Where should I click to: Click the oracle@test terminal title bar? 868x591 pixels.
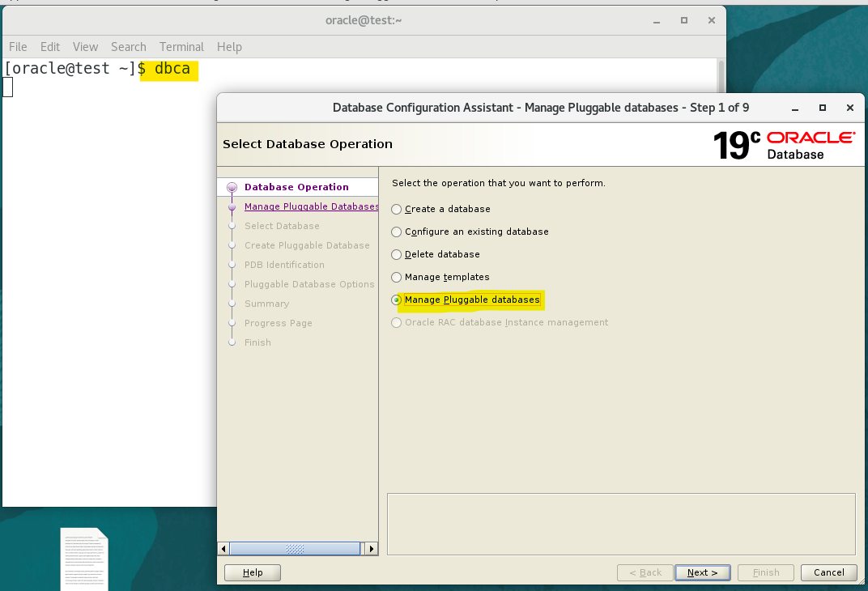(x=364, y=20)
